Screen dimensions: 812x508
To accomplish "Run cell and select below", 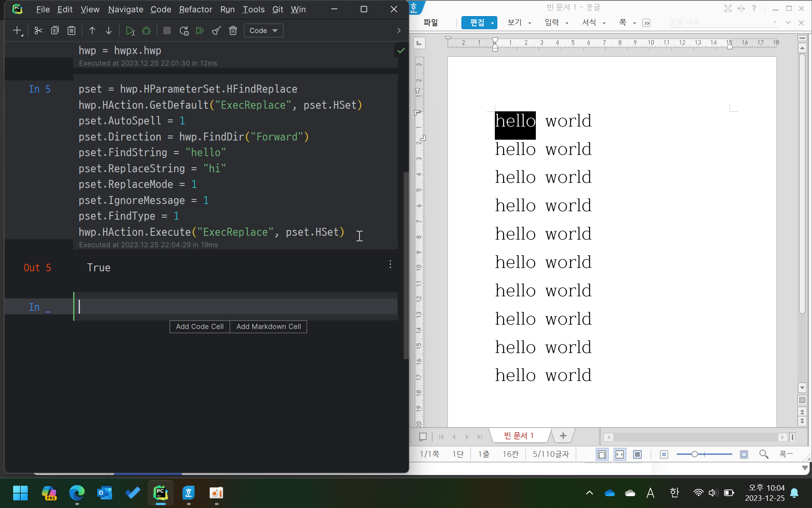I will click(130, 30).
